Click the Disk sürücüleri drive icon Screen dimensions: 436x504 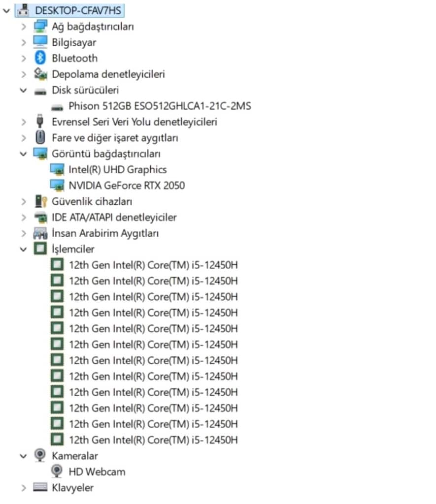(40, 92)
